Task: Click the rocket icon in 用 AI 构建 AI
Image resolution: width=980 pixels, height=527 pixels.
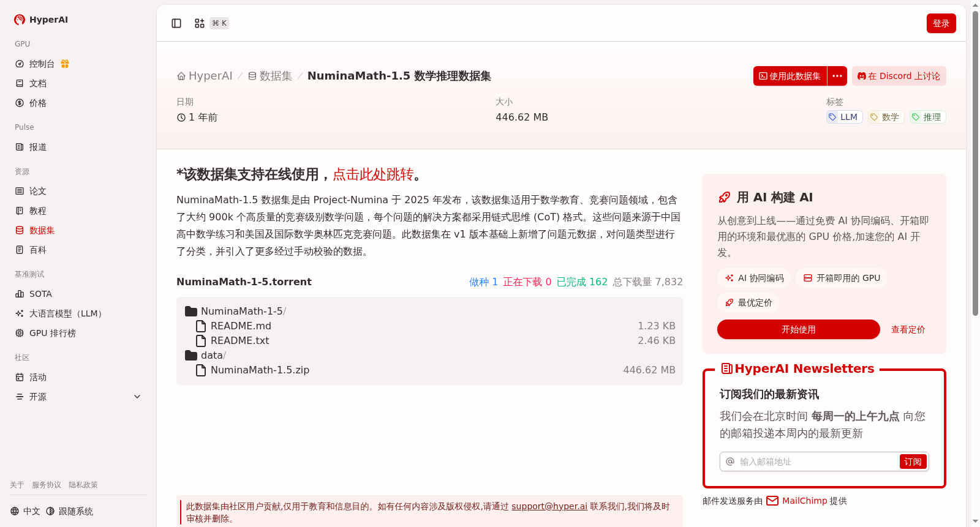Action: click(724, 197)
